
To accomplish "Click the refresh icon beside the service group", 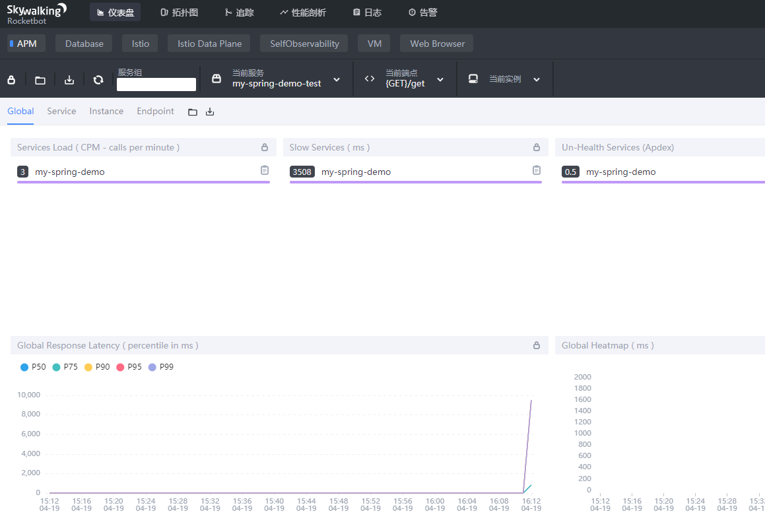I will pyautogui.click(x=98, y=80).
